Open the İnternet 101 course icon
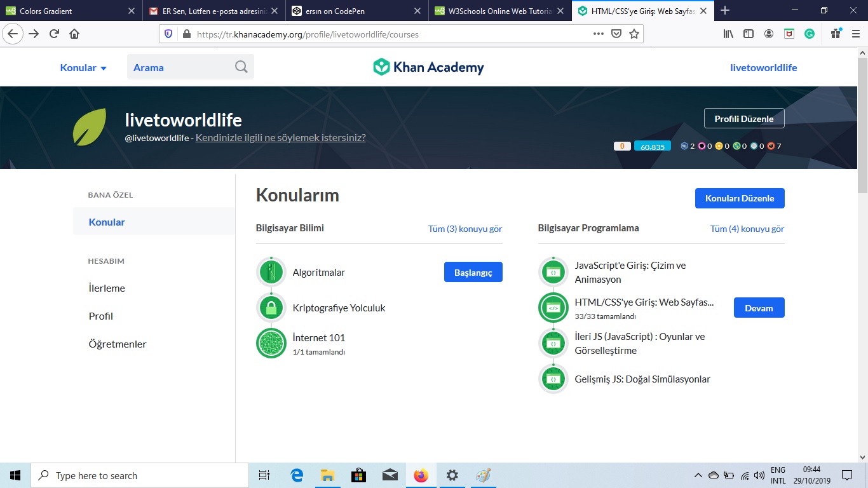 click(x=271, y=343)
